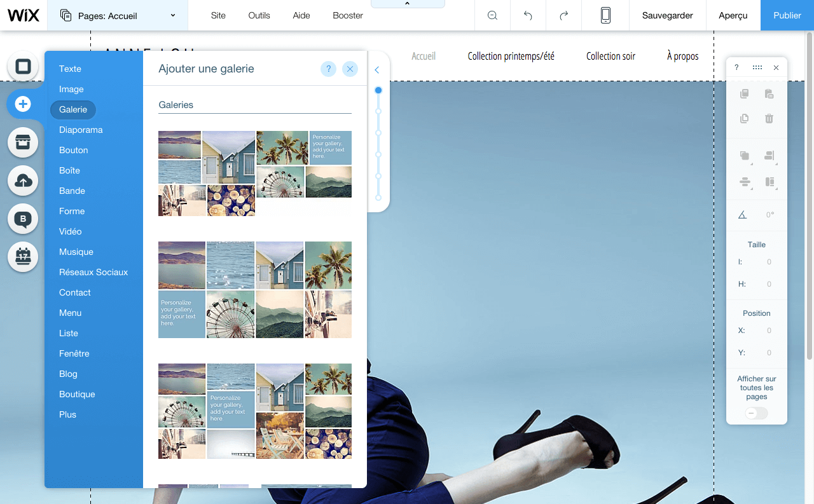
Task: Switch to mobile view editor icon
Action: 605,15
